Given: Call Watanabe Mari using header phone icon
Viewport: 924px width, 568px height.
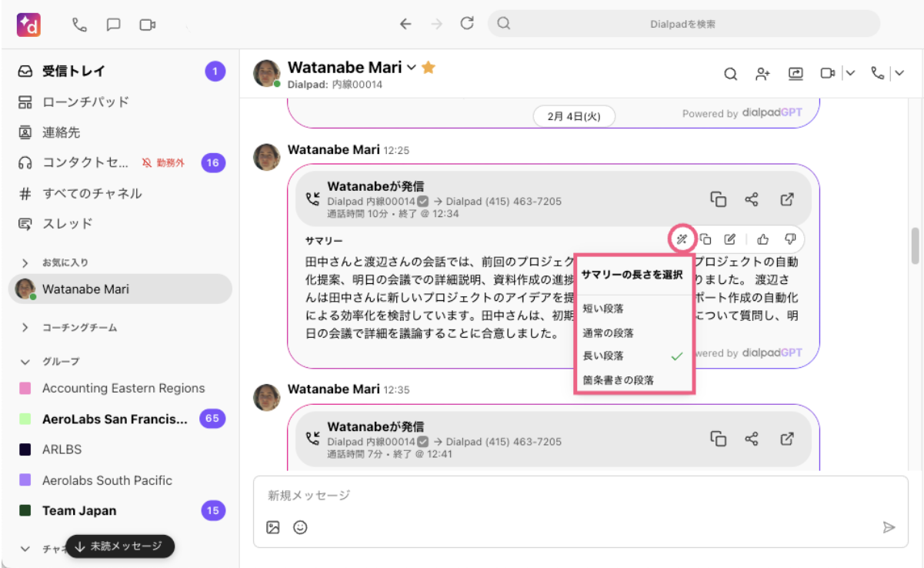Looking at the screenshot, I should click(877, 74).
